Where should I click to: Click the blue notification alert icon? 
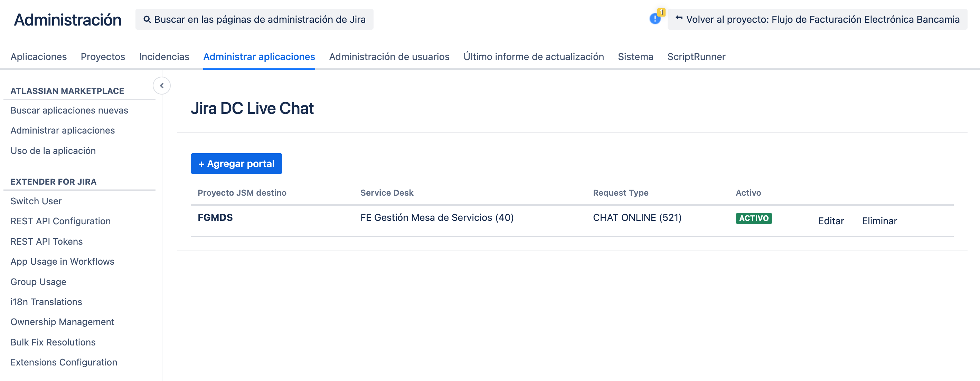pyautogui.click(x=655, y=19)
